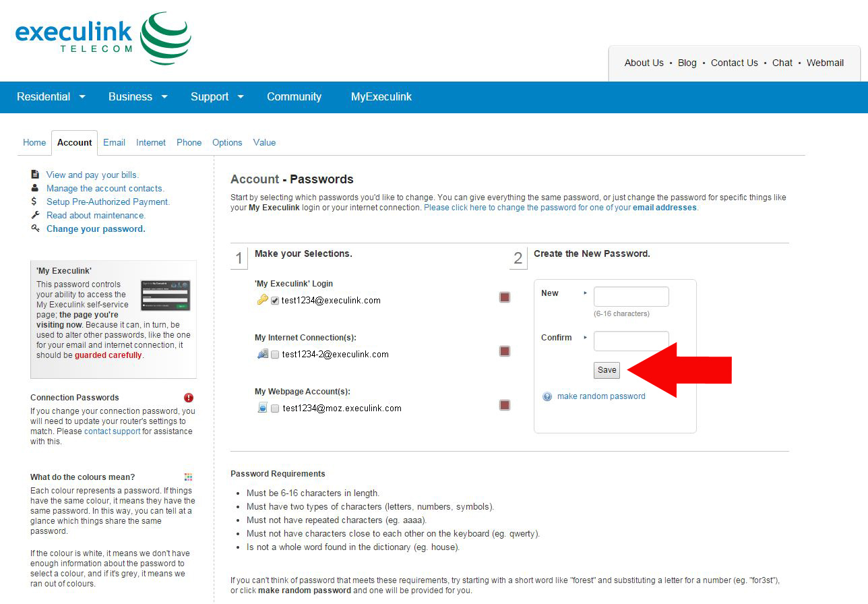Click the My Execulink login thumbnail image
Viewport: 868px width, 604px height.
pyautogui.click(x=165, y=295)
